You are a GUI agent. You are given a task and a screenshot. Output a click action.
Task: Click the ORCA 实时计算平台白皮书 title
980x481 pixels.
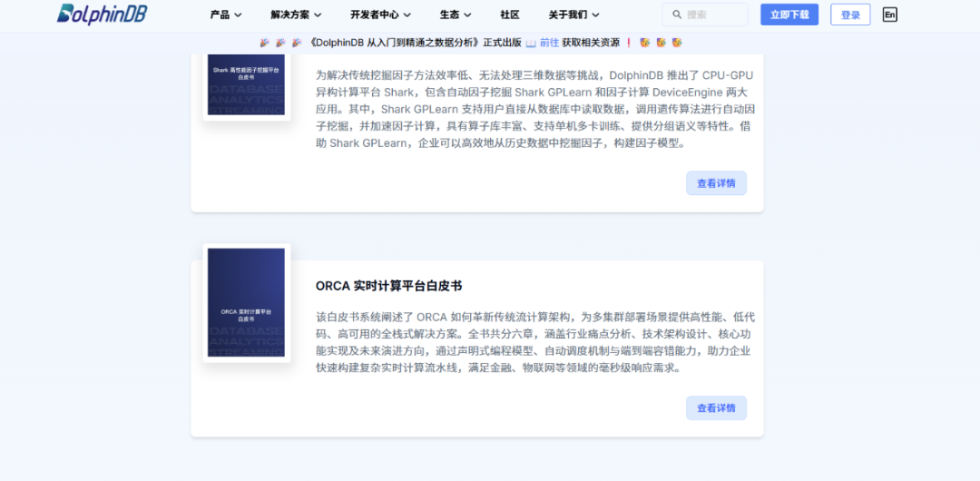388,286
